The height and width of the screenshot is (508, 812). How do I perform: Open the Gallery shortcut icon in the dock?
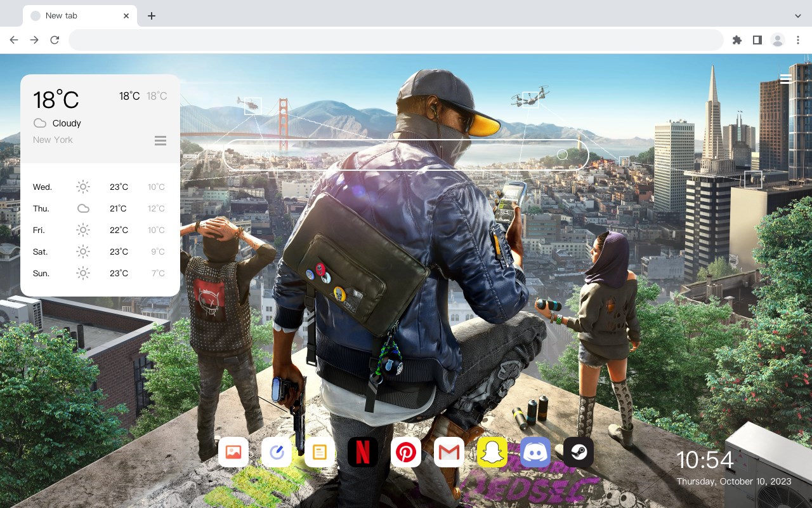tap(233, 452)
